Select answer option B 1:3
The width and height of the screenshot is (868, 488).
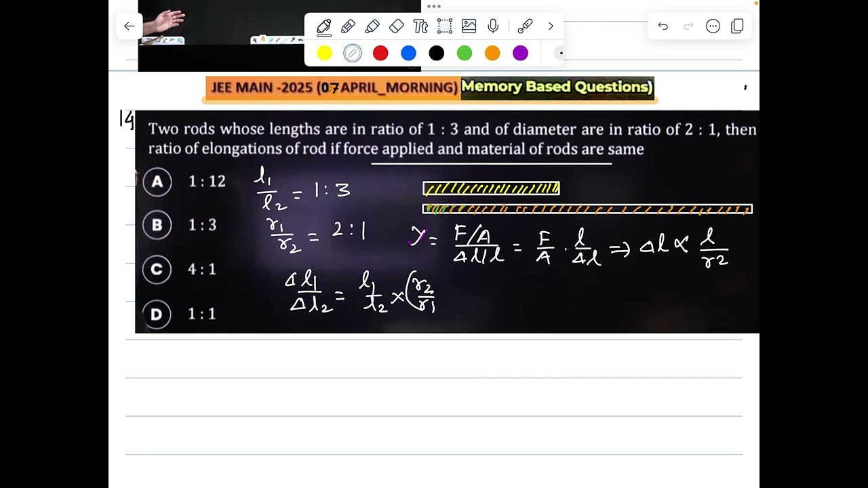[x=180, y=225]
